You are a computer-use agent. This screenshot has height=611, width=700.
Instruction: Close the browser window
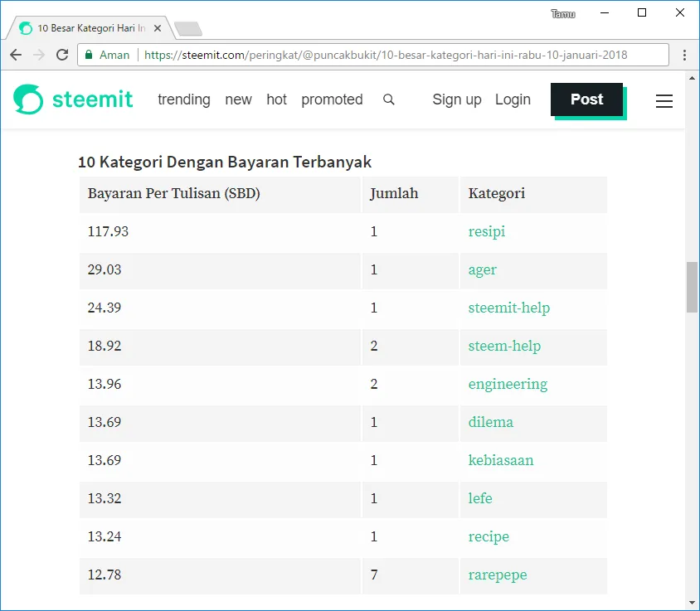click(x=680, y=13)
